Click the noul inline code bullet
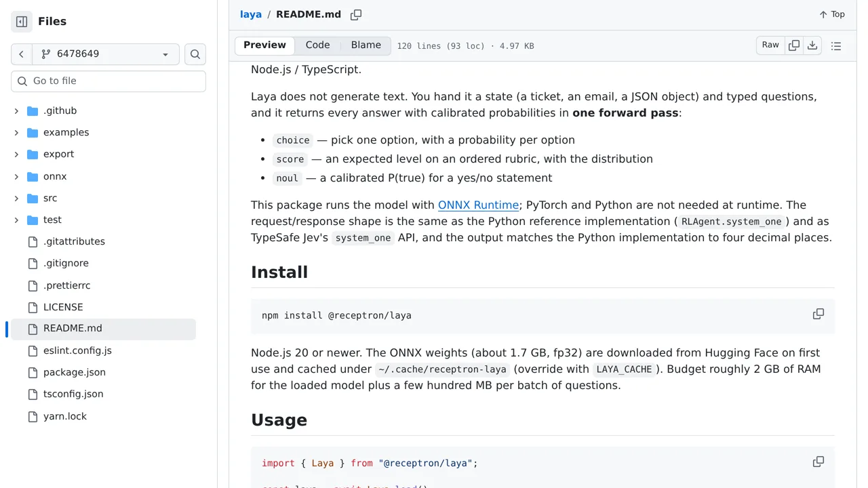The height and width of the screenshot is (488, 868). pyautogui.click(x=288, y=178)
